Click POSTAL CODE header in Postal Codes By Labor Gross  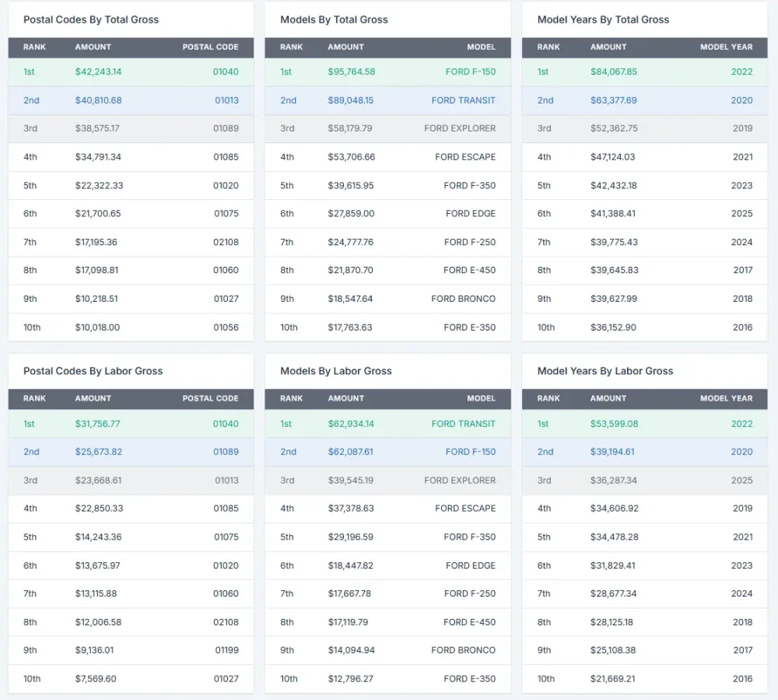[210, 398]
